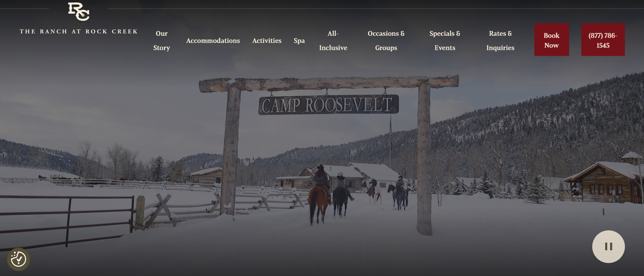Go to the Activities page
Image resolution: width=644 pixels, height=276 pixels.
(267, 41)
